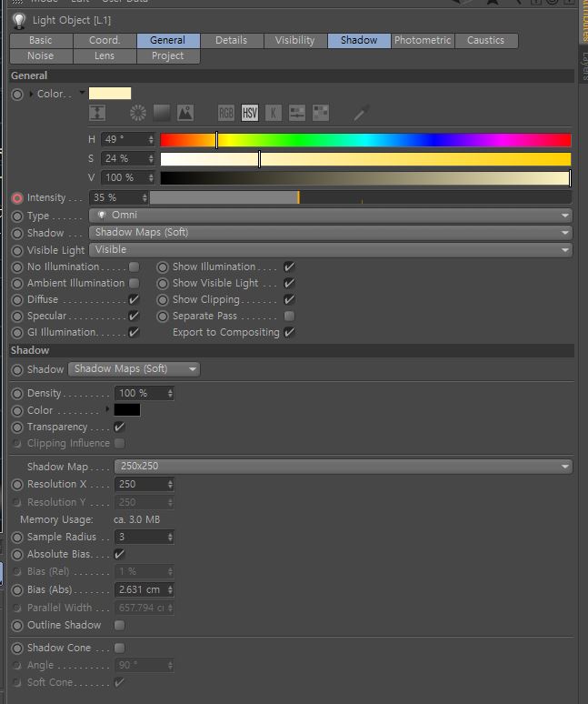Viewport: 588px width, 704px height.
Task: Click Intensity red keyframe animation dot
Action: [17, 198]
